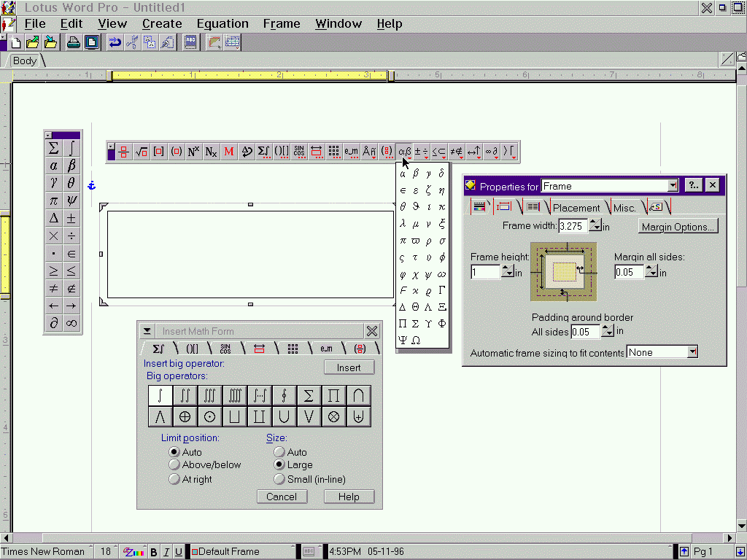Open the Equation menu

tap(222, 23)
